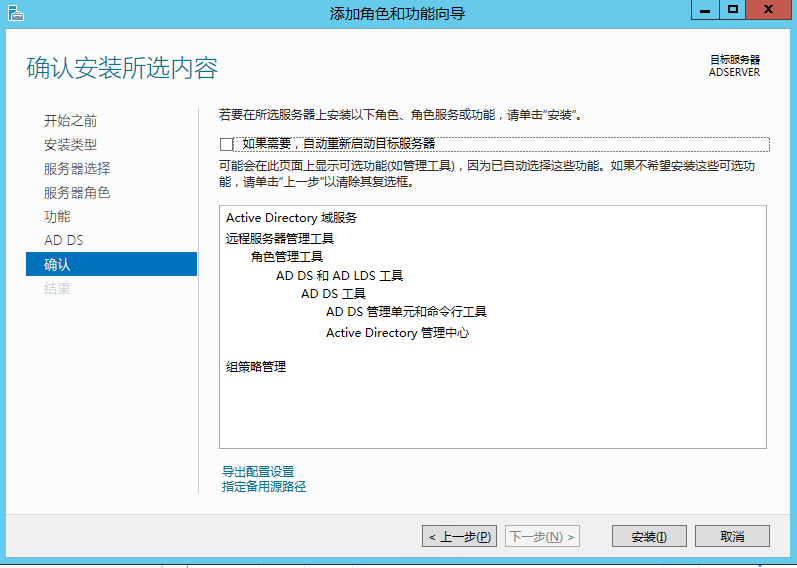The width and height of the screenshot is (797, 568).
Task: Select 'AD DS 管理单元和命令行工具' entry
Action: (x=406, y=312)
